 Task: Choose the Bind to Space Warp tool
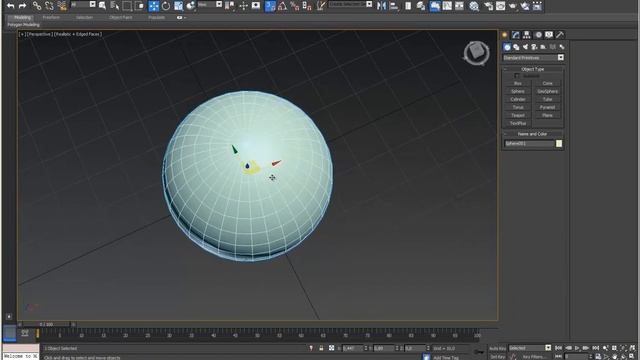pos(62,6)
